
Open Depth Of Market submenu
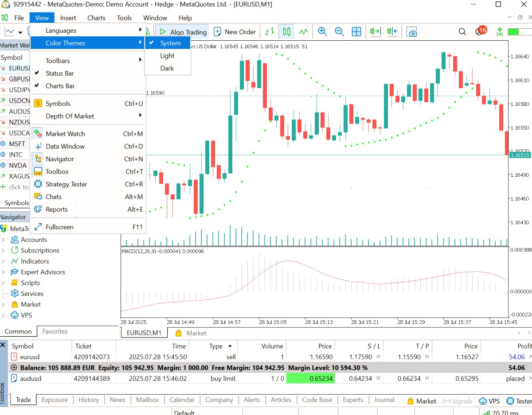pos(88,116)
